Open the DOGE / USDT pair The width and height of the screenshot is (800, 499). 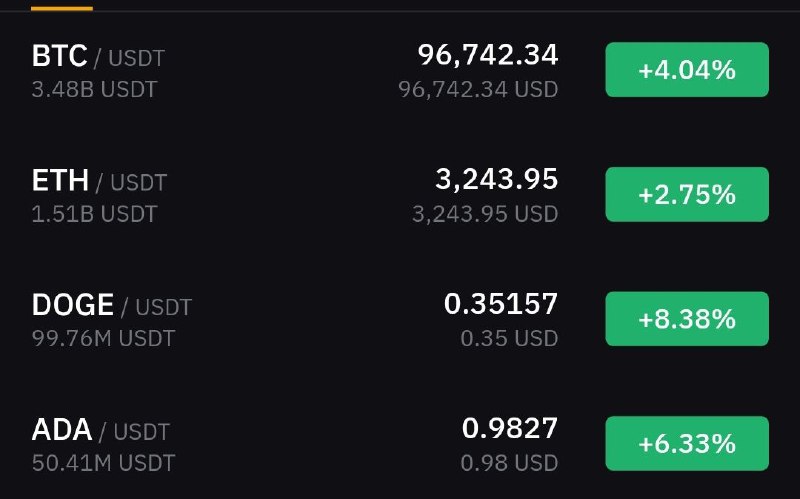(x=400, y=319)
